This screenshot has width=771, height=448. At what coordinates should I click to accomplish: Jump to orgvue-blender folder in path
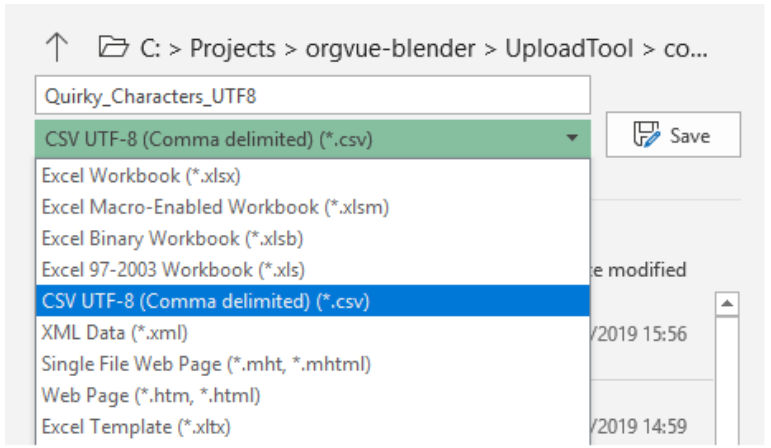tap(390, 49)
